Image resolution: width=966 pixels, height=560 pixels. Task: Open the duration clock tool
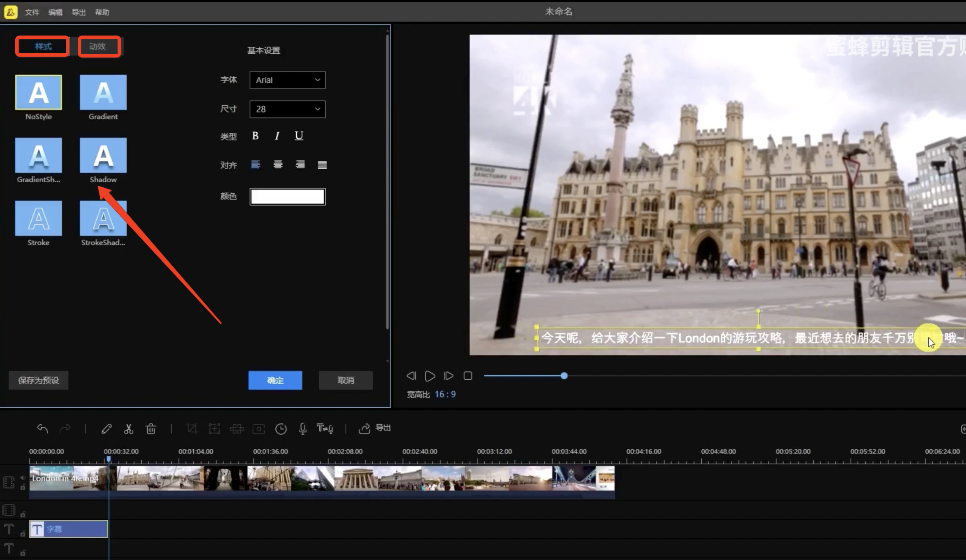tap(281, 429)
